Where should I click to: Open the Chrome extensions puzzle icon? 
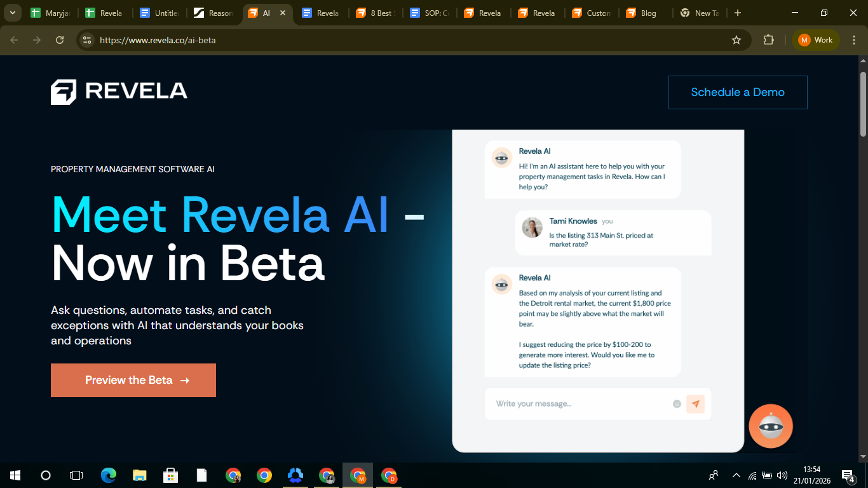pos(768,40)
